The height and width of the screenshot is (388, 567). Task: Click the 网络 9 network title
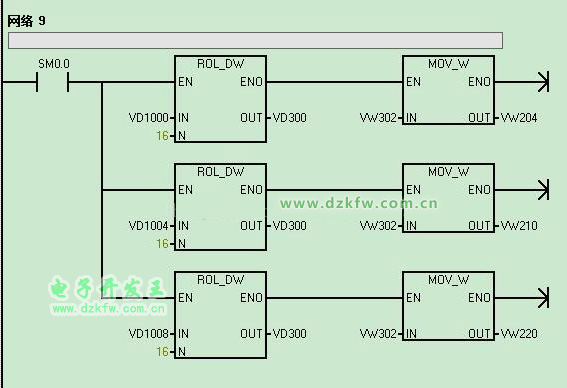point(26,21)
